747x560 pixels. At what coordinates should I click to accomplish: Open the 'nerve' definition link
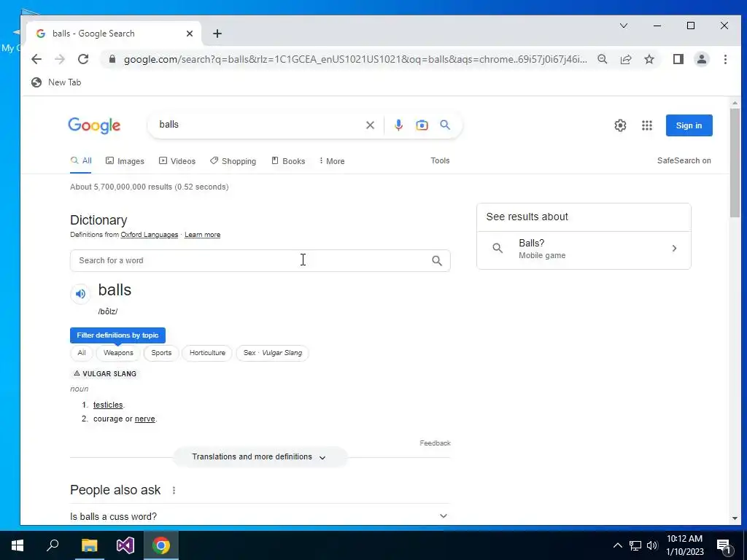coord(145,419)
